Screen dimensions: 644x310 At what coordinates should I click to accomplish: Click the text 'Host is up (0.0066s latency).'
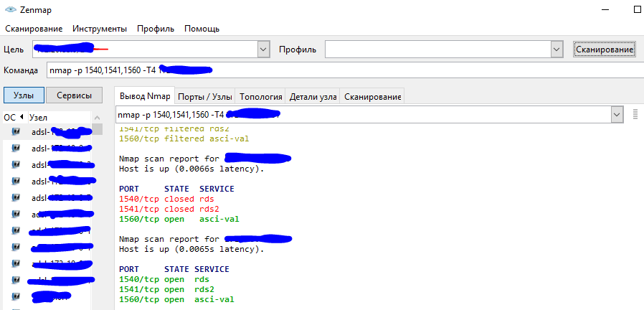191,169
